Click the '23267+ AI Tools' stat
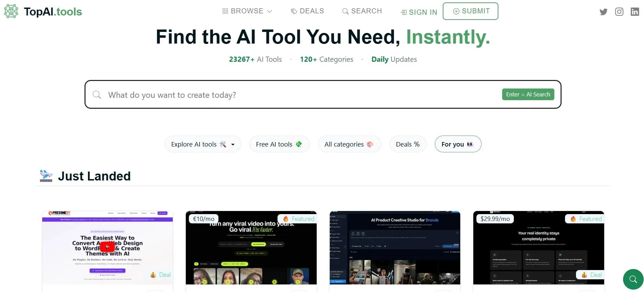 [x=255, y=59]
